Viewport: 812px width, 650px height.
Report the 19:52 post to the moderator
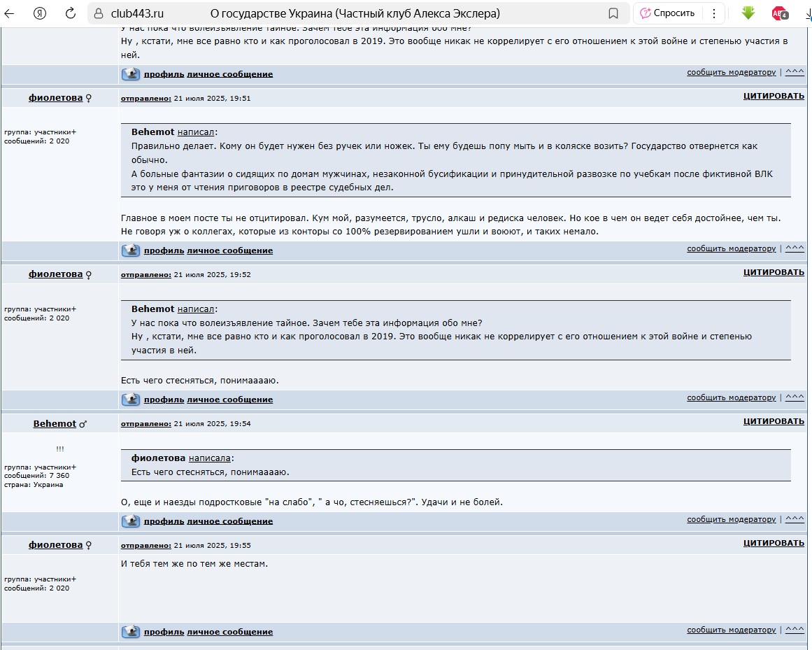(x=731, y=398)
